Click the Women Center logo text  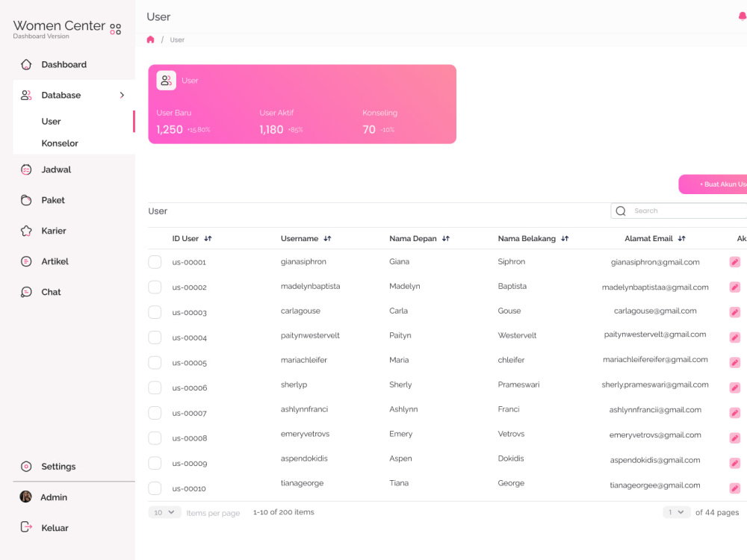point(59,25)
